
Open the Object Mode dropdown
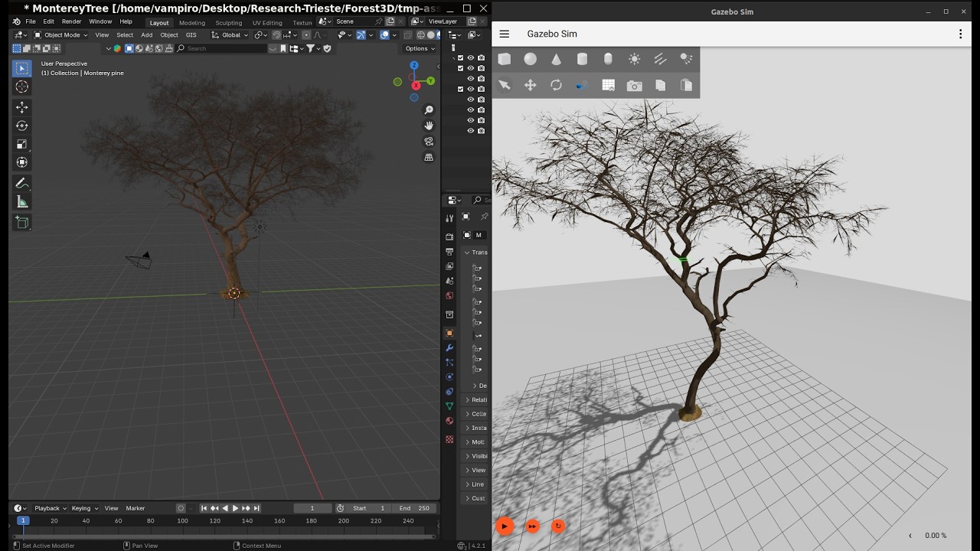click(61, 34)
